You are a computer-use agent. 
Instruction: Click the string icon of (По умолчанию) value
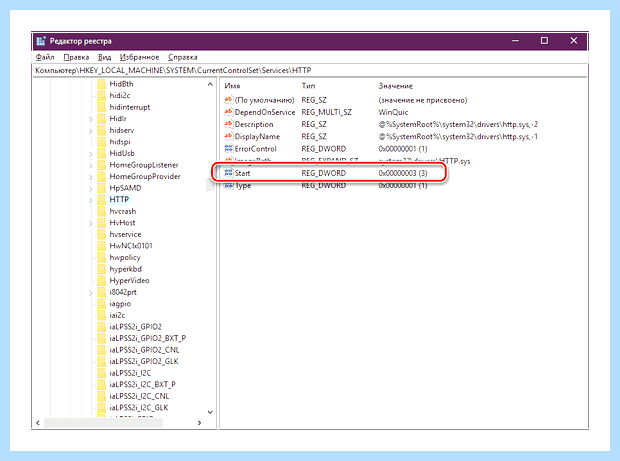[229, 100]
